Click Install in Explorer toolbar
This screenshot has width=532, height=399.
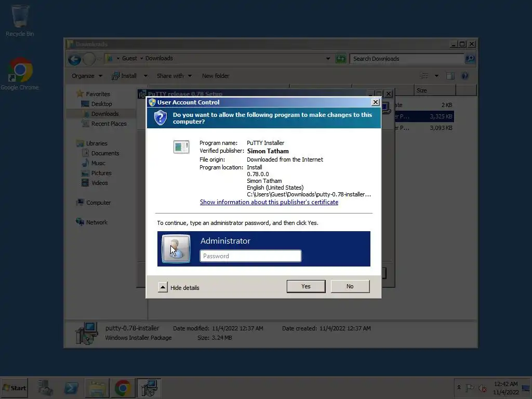tap(124, 76)
